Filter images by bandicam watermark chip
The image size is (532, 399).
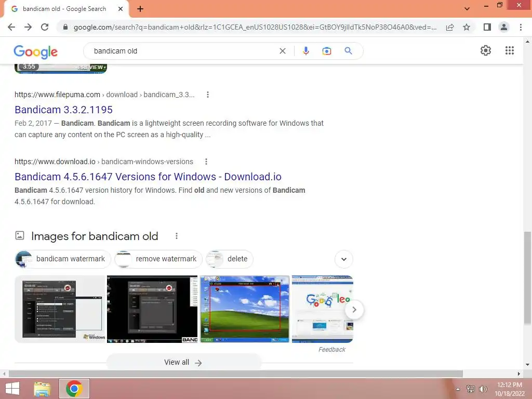coord(63,259)
